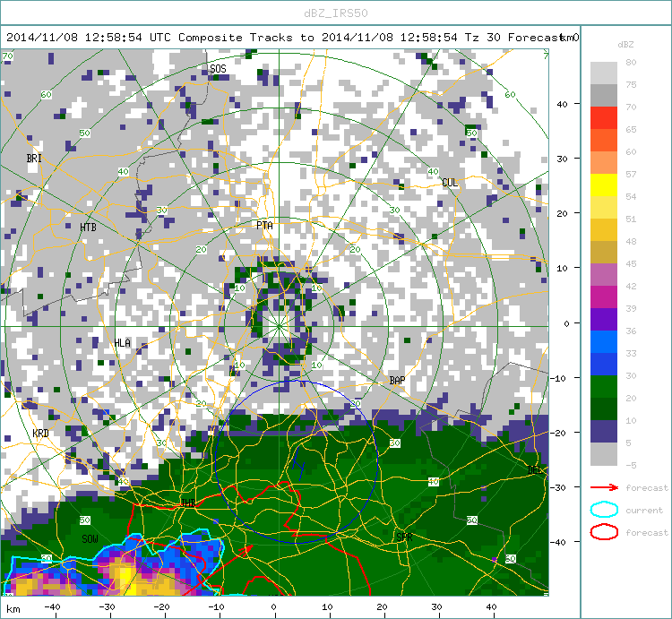Select the JHB station label
Viewport: 672px width, 619px height.
187,503
